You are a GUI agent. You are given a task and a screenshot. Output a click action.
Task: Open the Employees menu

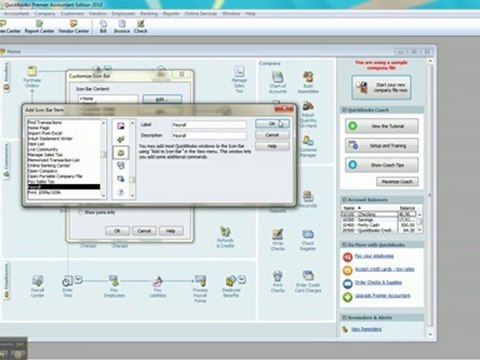point(123,14)
